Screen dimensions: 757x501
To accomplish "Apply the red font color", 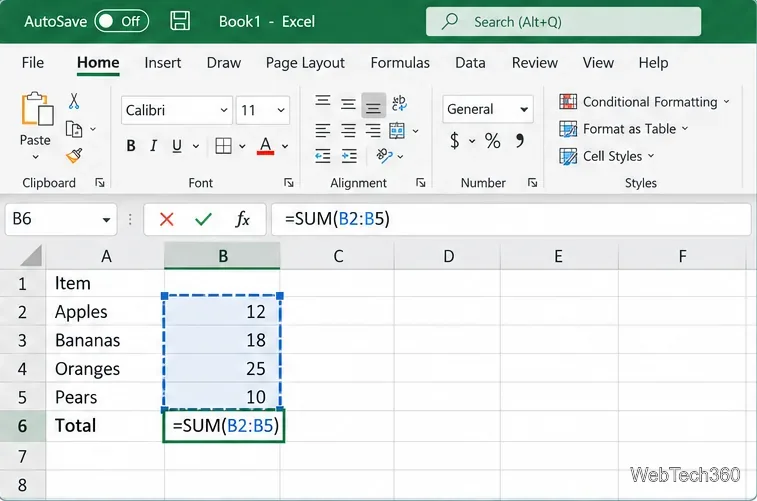I will click(x=266, y=146).
